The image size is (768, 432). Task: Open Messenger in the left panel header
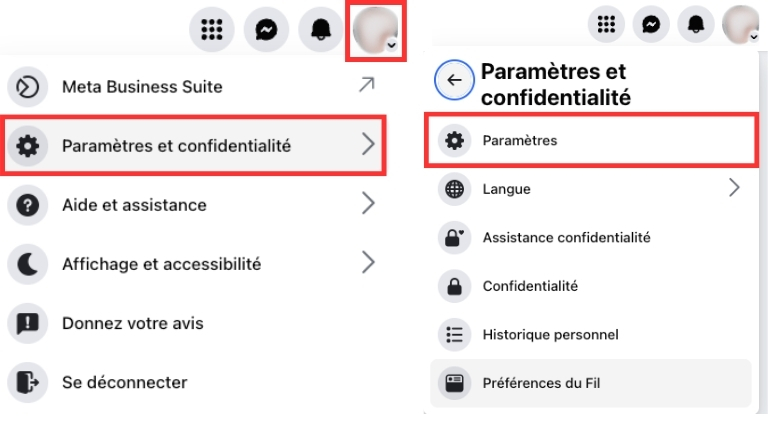click(x=266, y=30)
